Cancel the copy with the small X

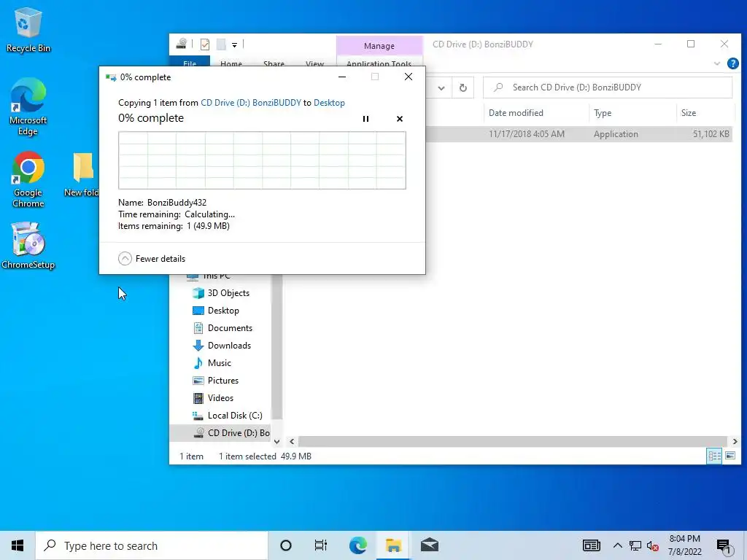[x=400, y=119]
